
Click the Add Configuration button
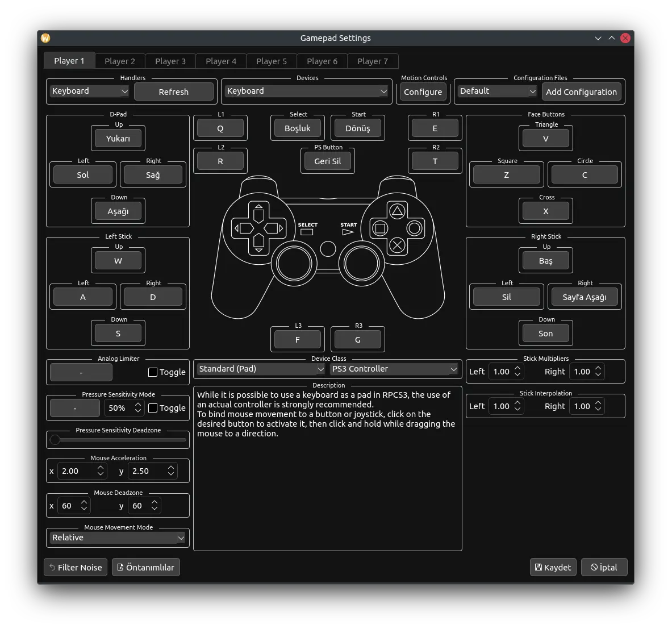pyautogui.click(x=581, y=91)
